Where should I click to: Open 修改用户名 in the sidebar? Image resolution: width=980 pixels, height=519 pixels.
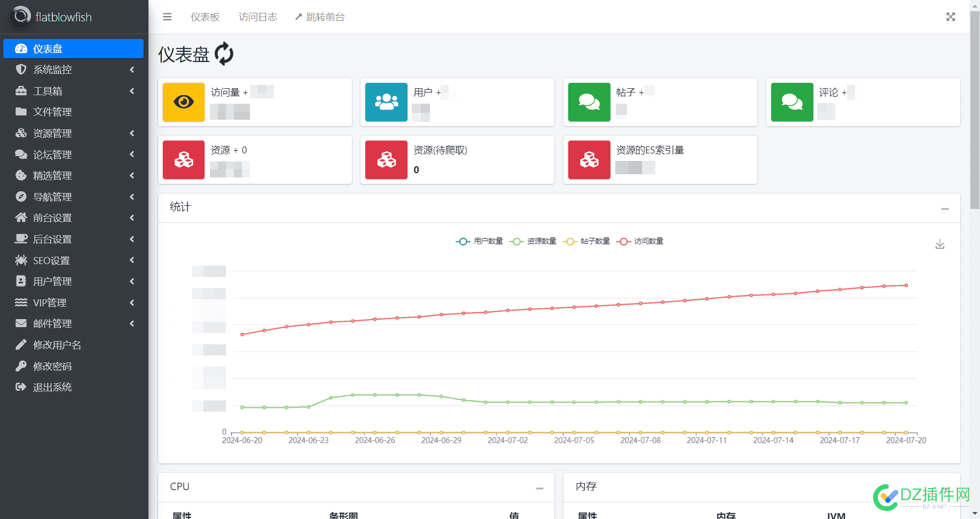tap(73, 345)
